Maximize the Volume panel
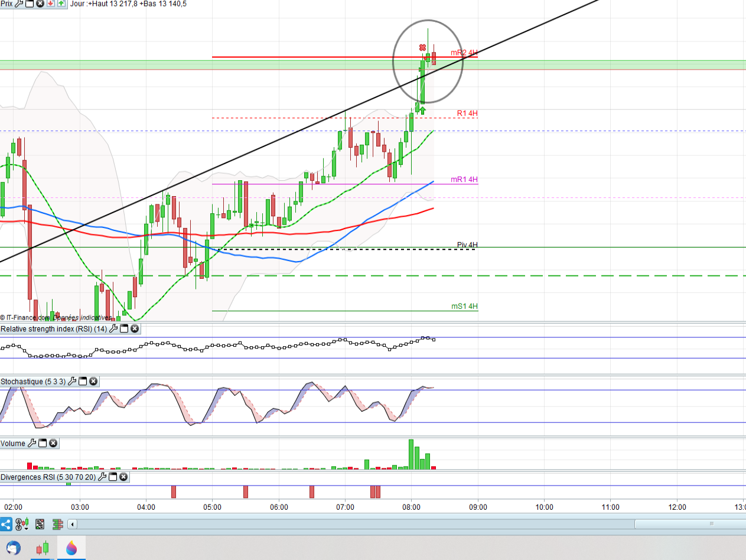Image resolution: width=746 pixels, height=560 pixels. [43, 443]
